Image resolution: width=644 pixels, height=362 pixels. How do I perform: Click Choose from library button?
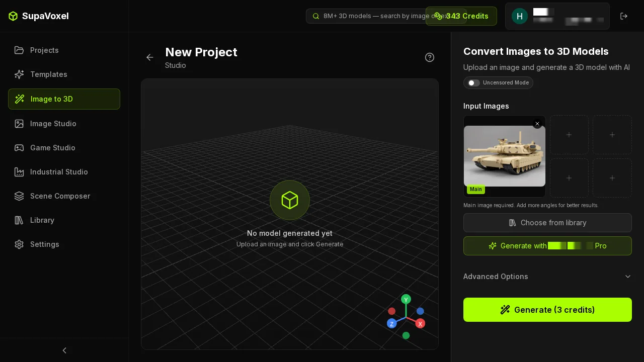(x=547, y=223)
